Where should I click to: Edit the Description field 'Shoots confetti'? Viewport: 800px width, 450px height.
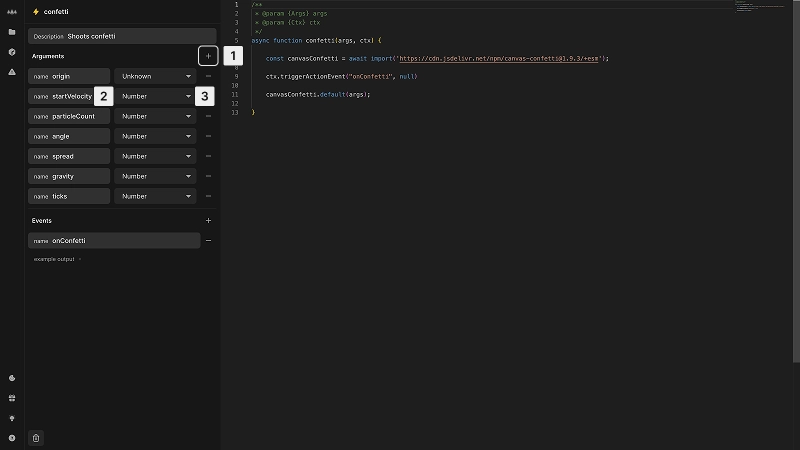[122, 36]
